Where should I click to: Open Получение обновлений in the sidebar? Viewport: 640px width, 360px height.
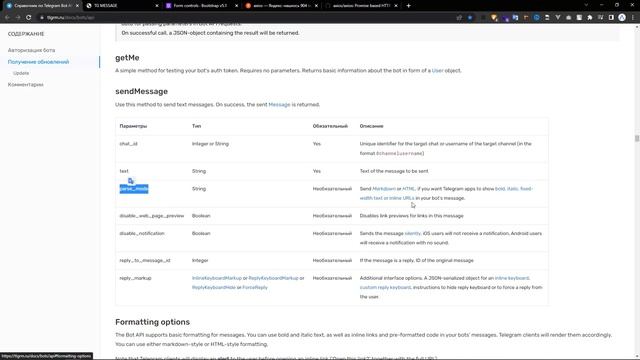(x=38, y=62)
